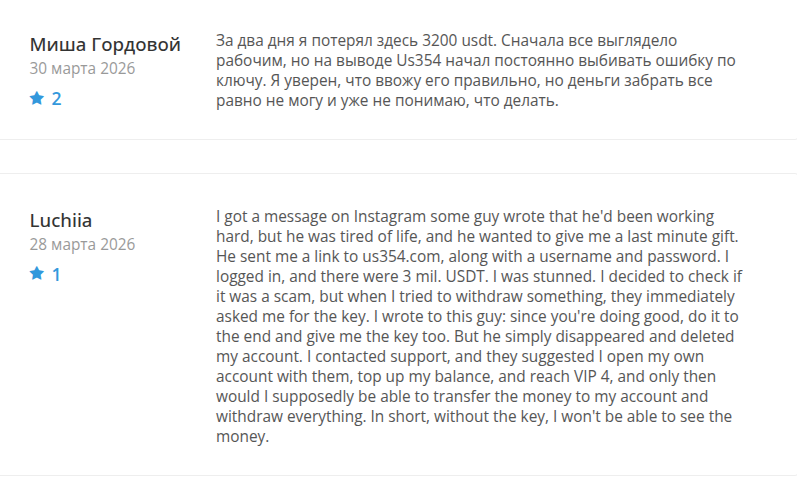The height and width of the screenshot is (483, 797).
Task: Open reviewer Luchiia's profile name
Action: (69, 220)
